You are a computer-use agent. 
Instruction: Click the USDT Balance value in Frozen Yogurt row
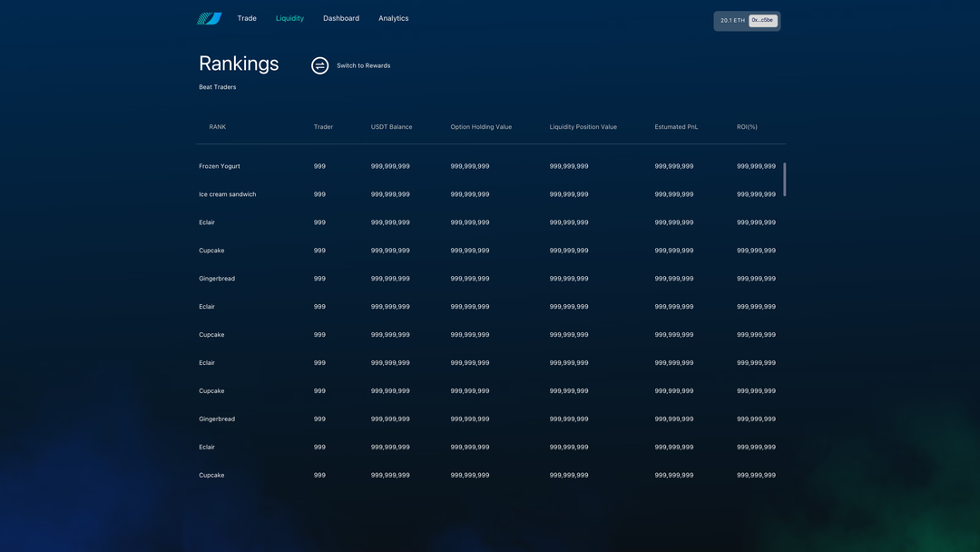pyautogui.click(x=390, y=166)
